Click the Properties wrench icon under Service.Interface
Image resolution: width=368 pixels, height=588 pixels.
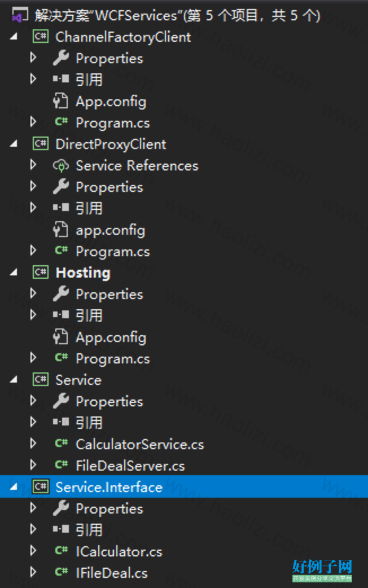61,508
